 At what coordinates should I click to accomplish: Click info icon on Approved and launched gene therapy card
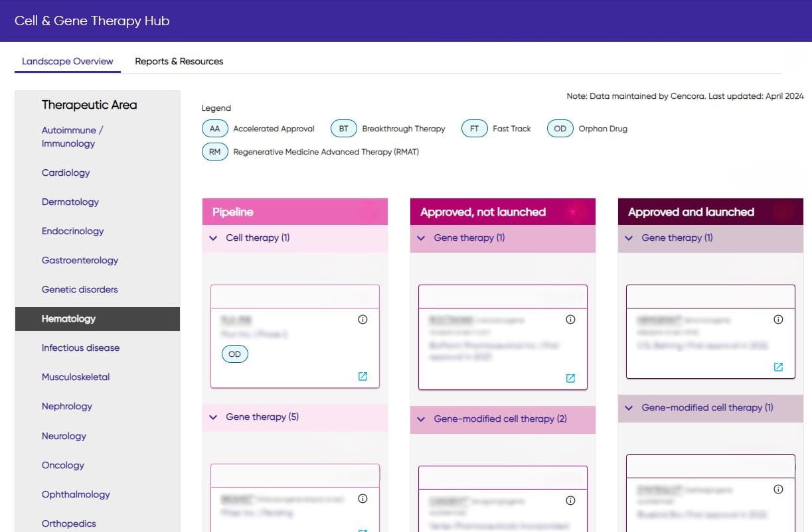pos(778,319)
